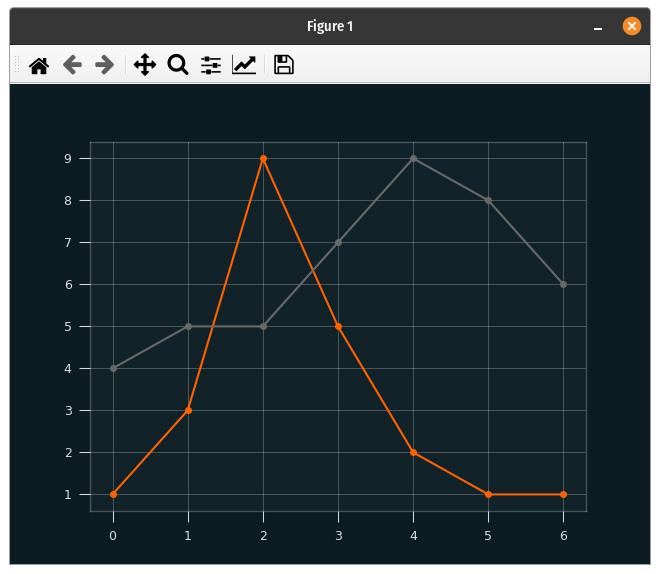Pick the orange marker at x=6
Viewport: 660px width, 574px height.
point(564,494)
